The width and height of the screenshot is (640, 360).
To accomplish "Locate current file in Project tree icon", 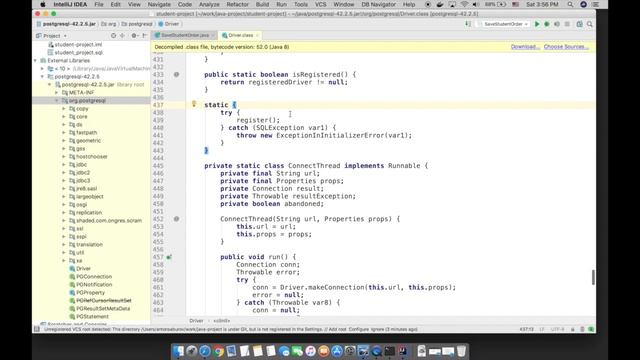I will point(113,36).
